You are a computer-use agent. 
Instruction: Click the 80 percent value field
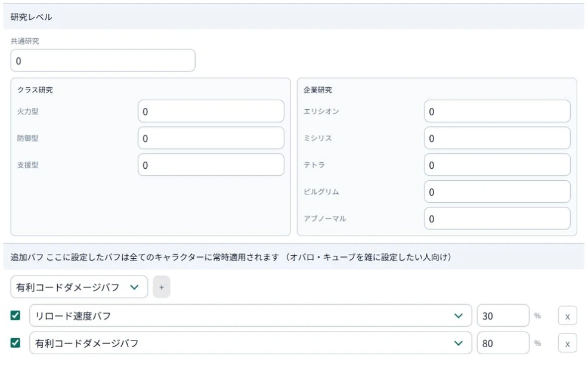point(503,343)
